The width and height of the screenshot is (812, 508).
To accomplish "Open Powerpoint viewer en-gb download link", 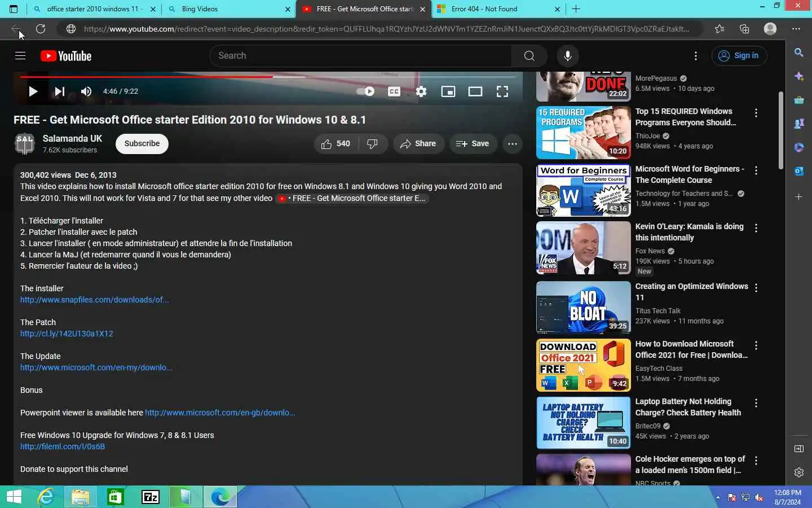I will click(220, 413).
